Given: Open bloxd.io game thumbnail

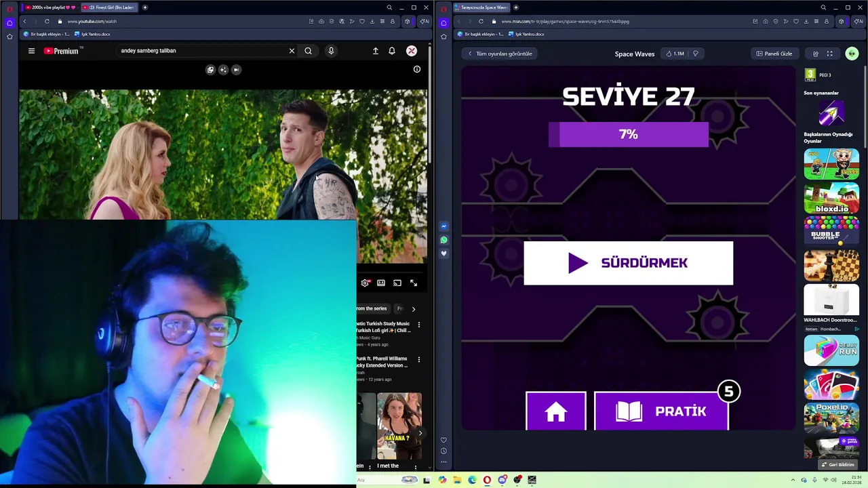Looking at the screenshot, I should (831, 198).
